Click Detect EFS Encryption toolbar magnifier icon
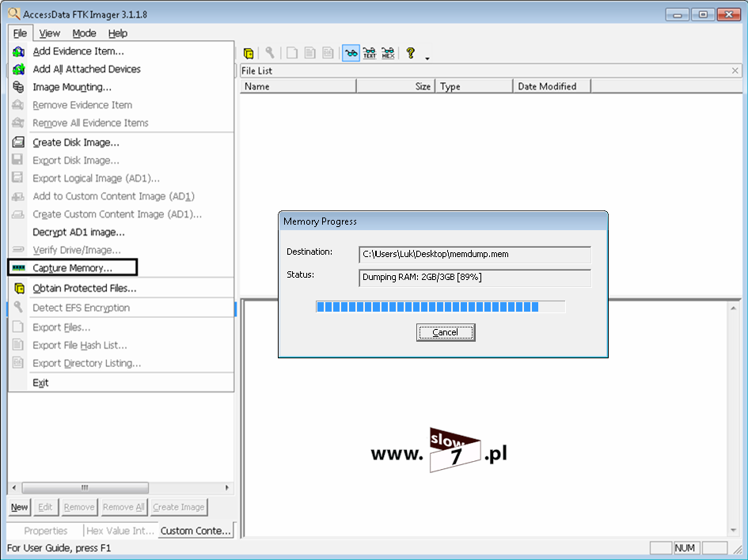Screen dimensions: 748x560 270,53
